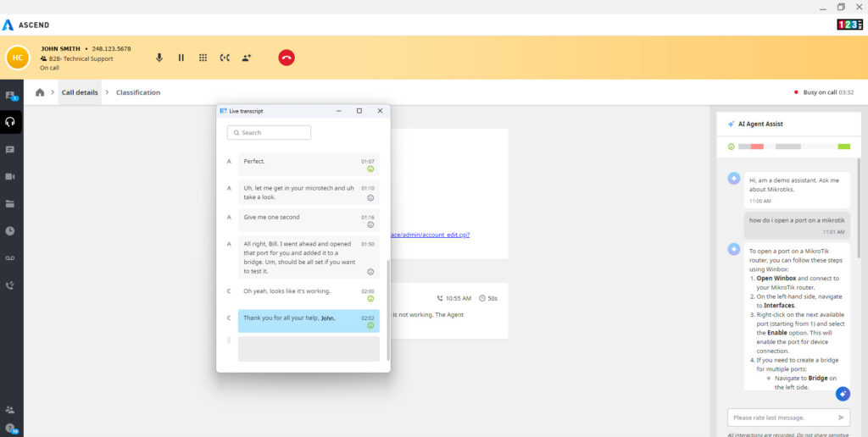Click the call transfer icon

click(x=225, y=58)
